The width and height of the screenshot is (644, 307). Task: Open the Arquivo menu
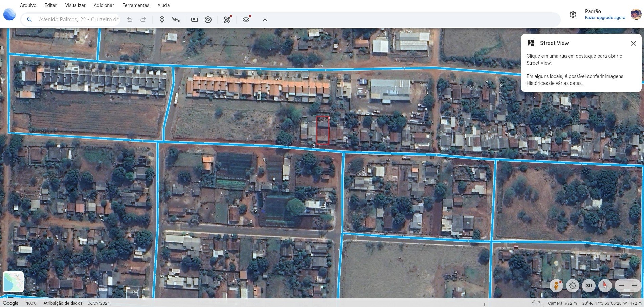pos(28,5)
